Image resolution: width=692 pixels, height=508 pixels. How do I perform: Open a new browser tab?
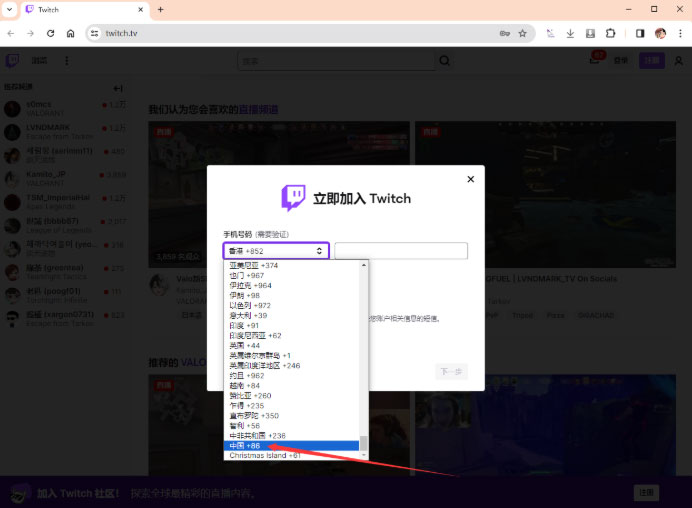pos(161,9)
